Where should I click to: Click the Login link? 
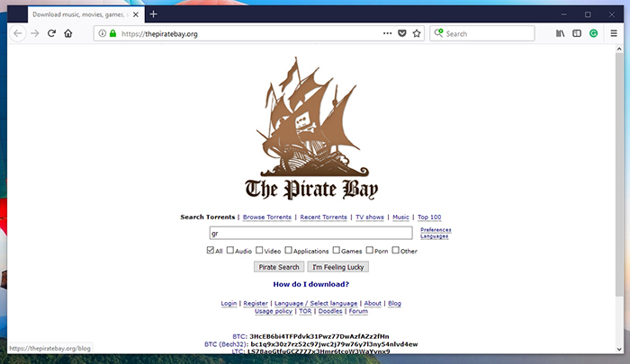pyautogui.click(x=229, y=304)
